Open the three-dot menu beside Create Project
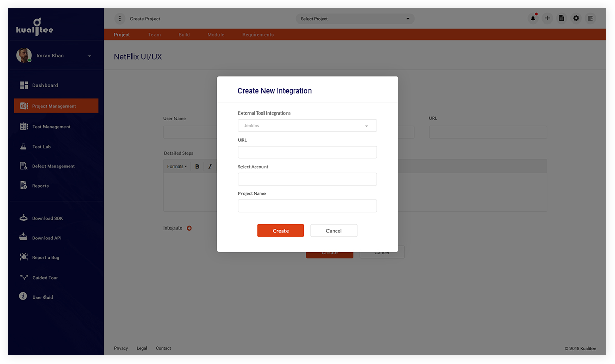This screenshot has width=615, height=364. pyautogui.click(x=120, y=19)
